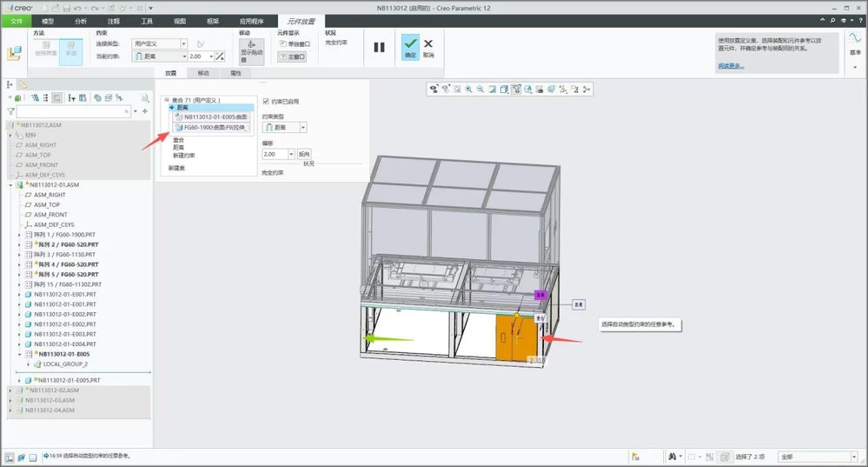Click the Repaint icon in graphics toolbar
The height and width of the screenshot is (467, 868).
(x=492, y=90)
